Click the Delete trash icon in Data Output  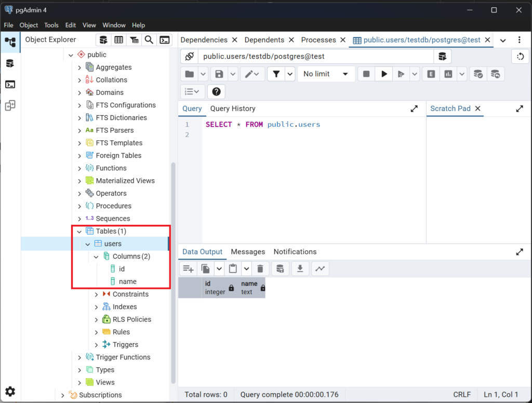click(x=260, y=268)
